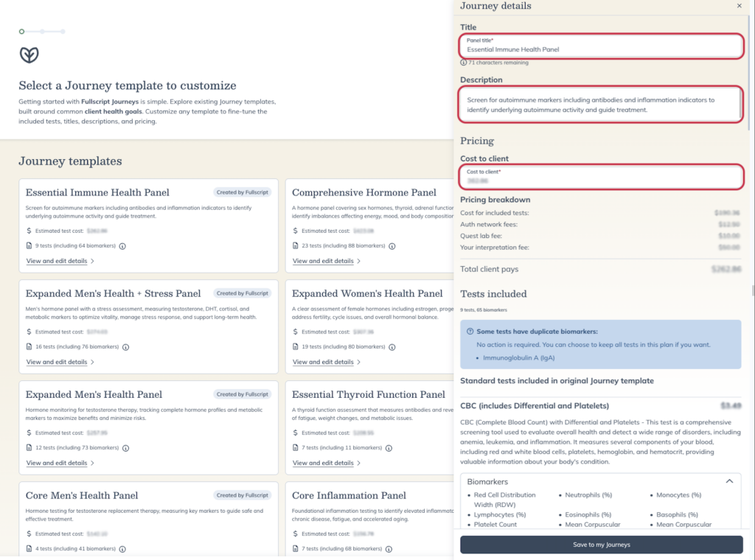Viewport: 755px width, 560px height.
Task: Open info tooltip for Expanded Women's Health Panel tests
Action: coord(392,346)
